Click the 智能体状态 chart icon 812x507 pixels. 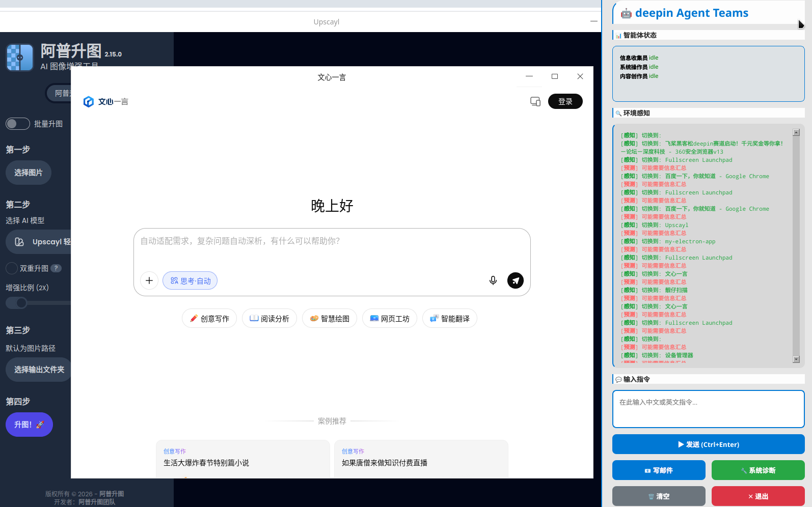click(618, 36)
